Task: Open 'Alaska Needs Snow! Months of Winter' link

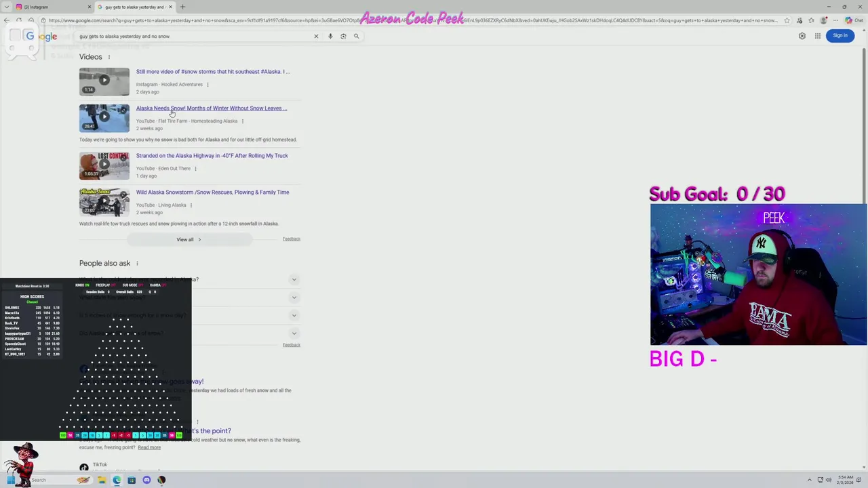Action: (212, 108)
